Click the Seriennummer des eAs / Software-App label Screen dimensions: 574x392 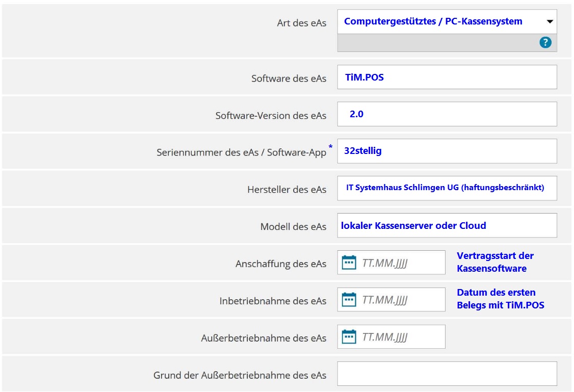point(241,152)
